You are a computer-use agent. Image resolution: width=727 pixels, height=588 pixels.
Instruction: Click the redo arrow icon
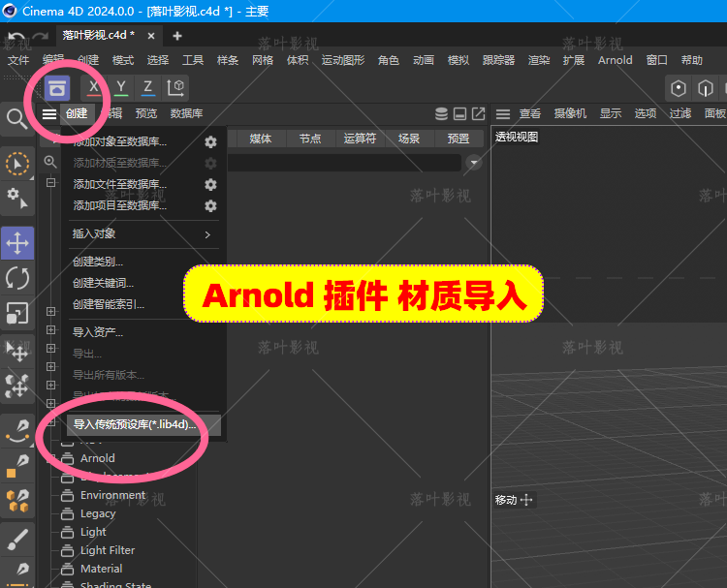[x=41, y=36]
